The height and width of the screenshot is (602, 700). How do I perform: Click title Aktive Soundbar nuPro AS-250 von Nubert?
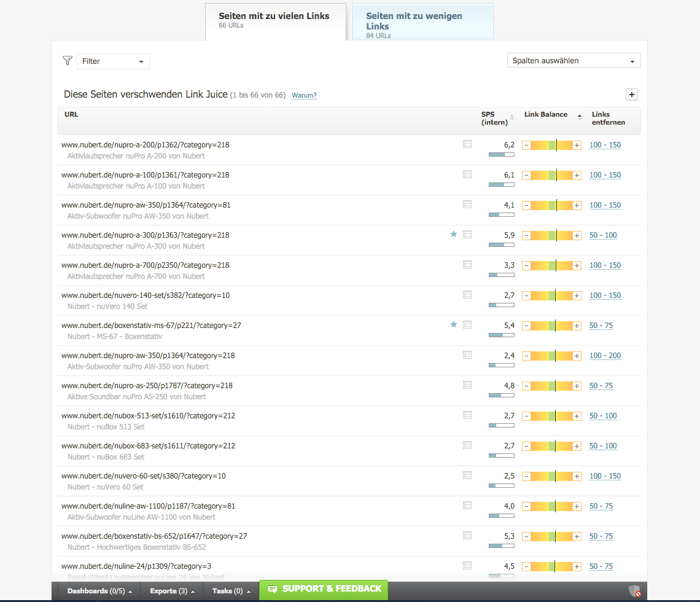(136, 397)
